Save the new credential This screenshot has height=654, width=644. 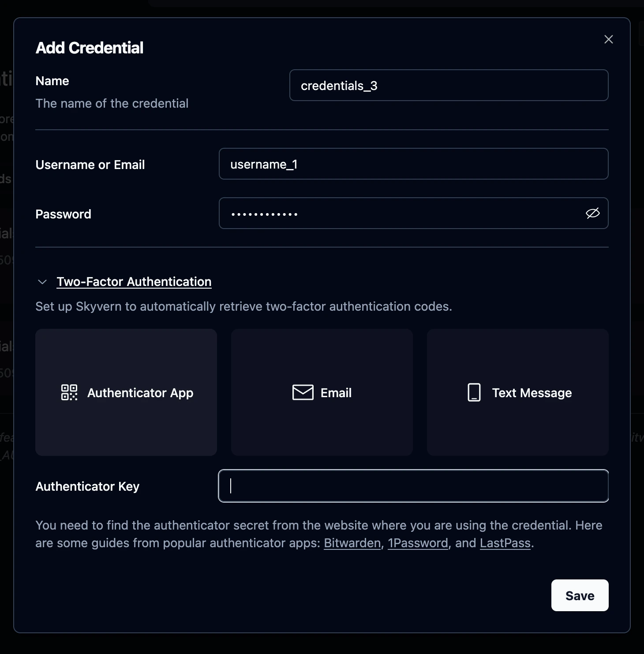(580, 595)
